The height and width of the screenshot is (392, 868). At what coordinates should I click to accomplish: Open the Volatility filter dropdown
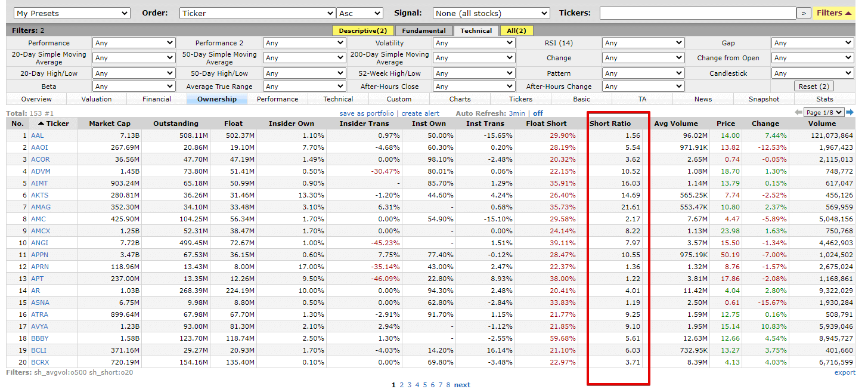tap(474, 42)
